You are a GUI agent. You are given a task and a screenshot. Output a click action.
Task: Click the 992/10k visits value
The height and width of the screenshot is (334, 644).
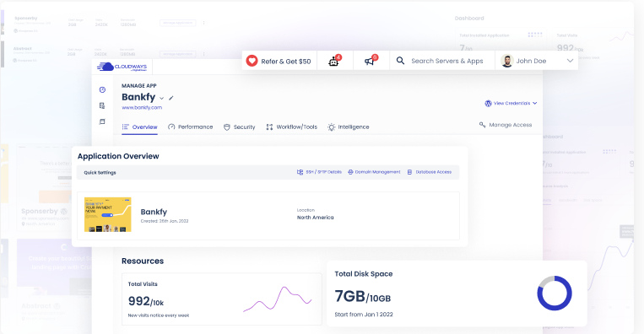[x=146, y=301]
